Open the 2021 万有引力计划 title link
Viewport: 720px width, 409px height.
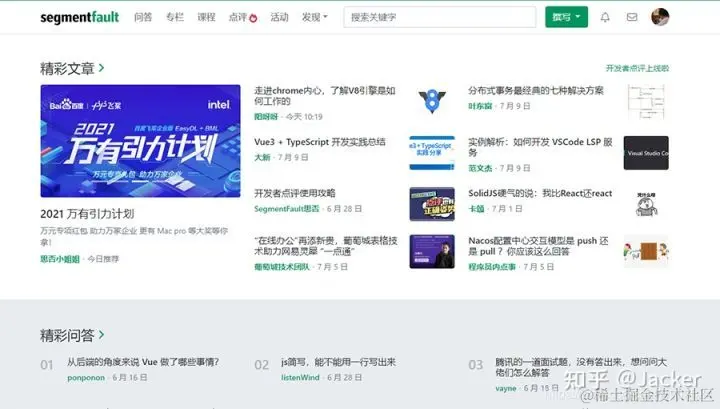(87, 214)
